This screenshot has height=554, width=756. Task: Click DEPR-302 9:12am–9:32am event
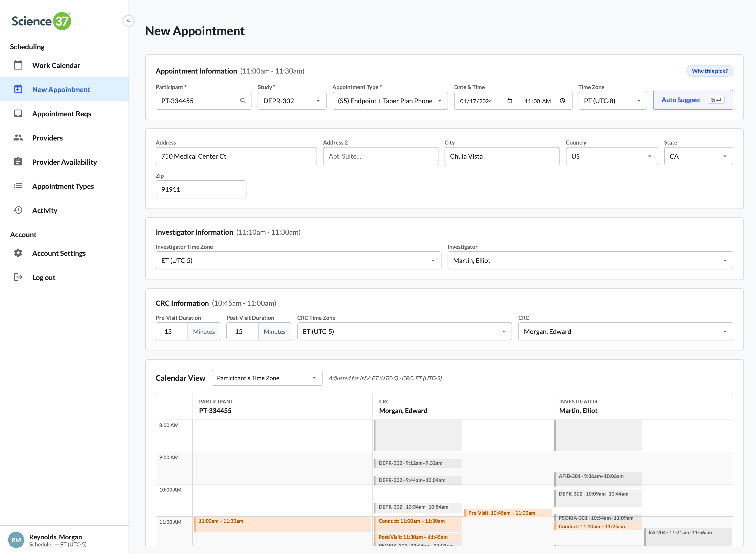tap(418, 463)
